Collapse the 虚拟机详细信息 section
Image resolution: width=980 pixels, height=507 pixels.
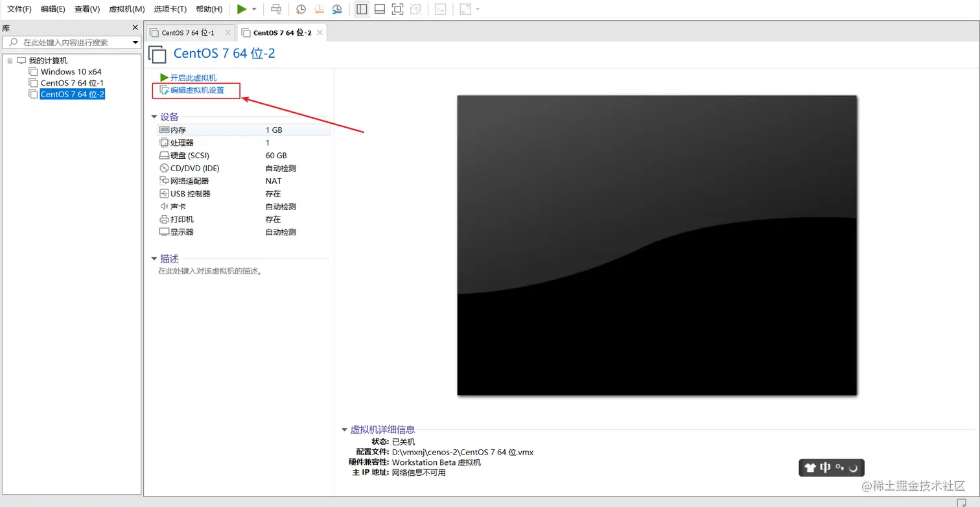(x=344, y=429)
